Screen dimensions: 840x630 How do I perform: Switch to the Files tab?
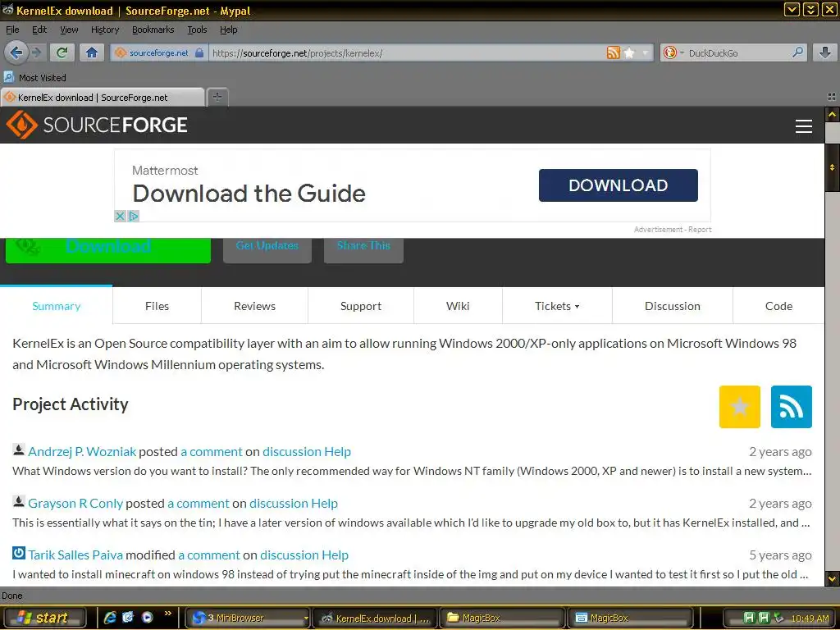(x=157, y=306)
